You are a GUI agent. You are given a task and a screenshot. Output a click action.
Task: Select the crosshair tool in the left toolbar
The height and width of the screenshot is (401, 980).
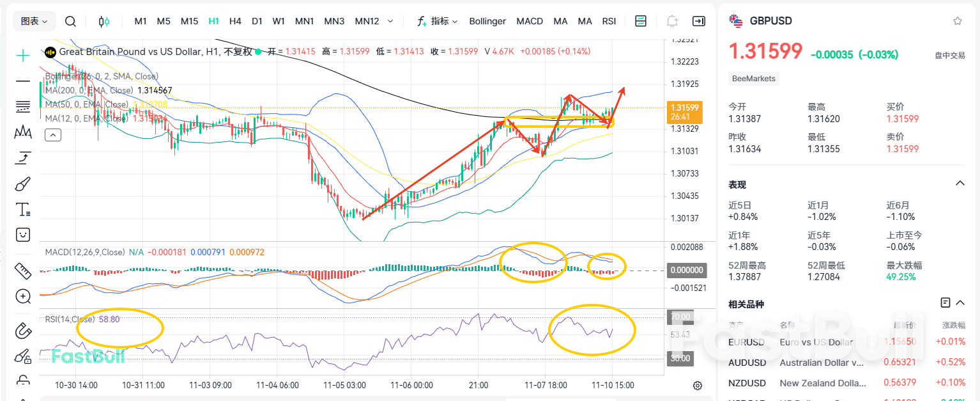[x=22, y=56]
